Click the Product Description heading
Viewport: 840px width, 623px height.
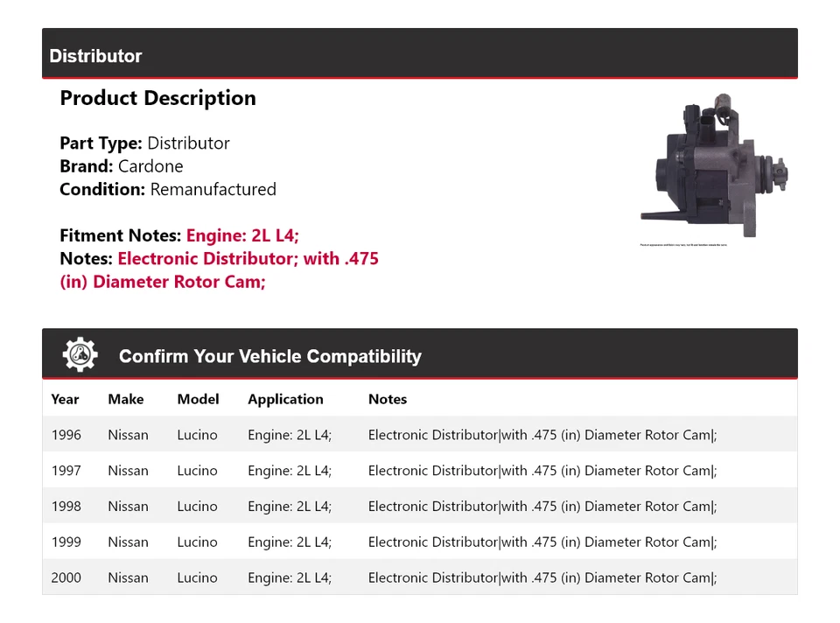157,97
